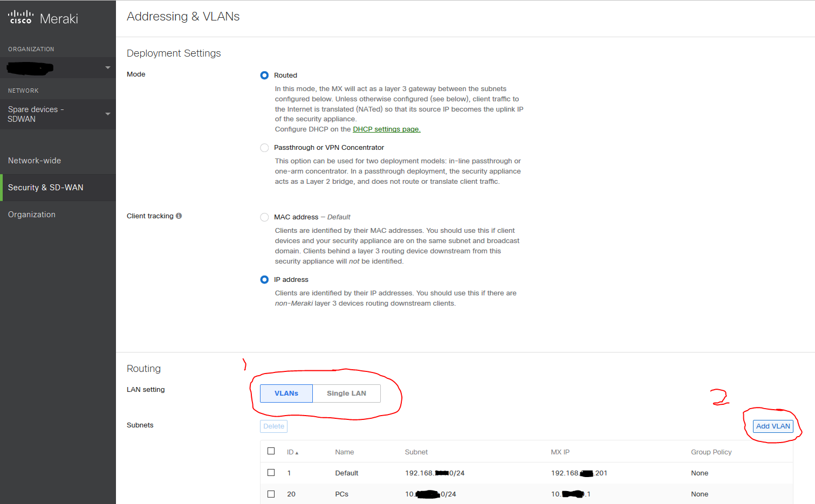Navigate to the Organization section

tap(31, 214)
